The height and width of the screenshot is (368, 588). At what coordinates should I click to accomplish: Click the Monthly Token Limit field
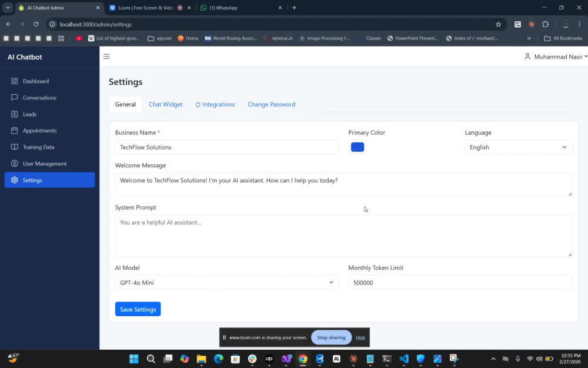tap(460, 283)
